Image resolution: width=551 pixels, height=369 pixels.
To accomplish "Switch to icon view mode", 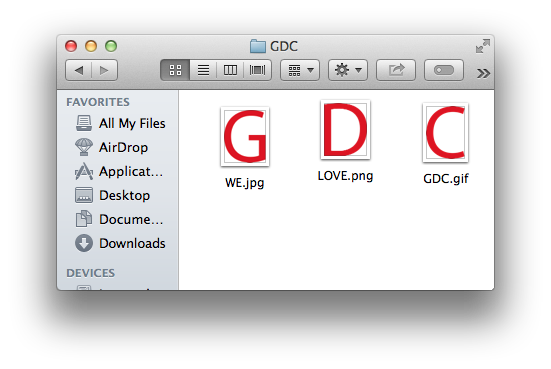I will [x=175, y=70].
